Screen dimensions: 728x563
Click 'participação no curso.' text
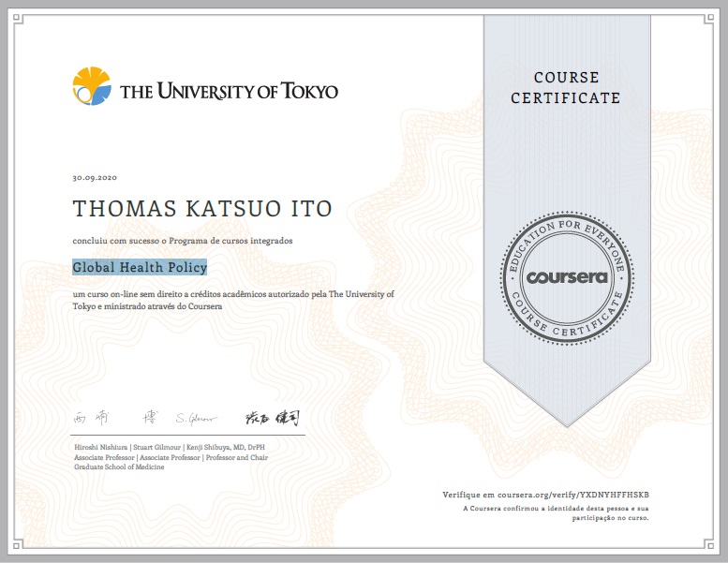(610, 518)
